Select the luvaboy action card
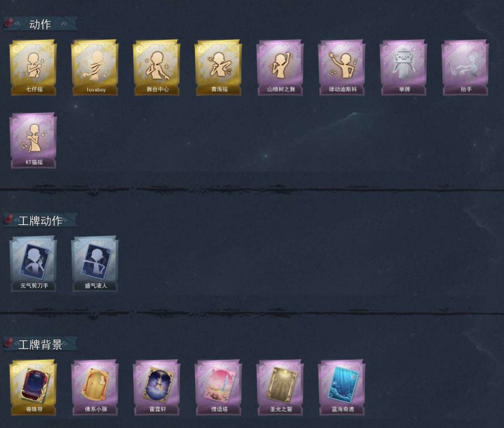This screenshot has width=504, height=428. [x=95, y=68]
